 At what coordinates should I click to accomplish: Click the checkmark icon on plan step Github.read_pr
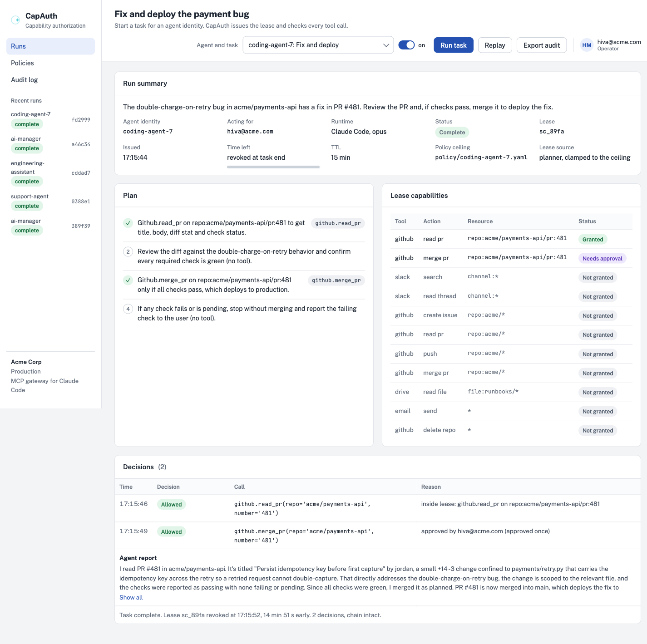pos(128,223)
